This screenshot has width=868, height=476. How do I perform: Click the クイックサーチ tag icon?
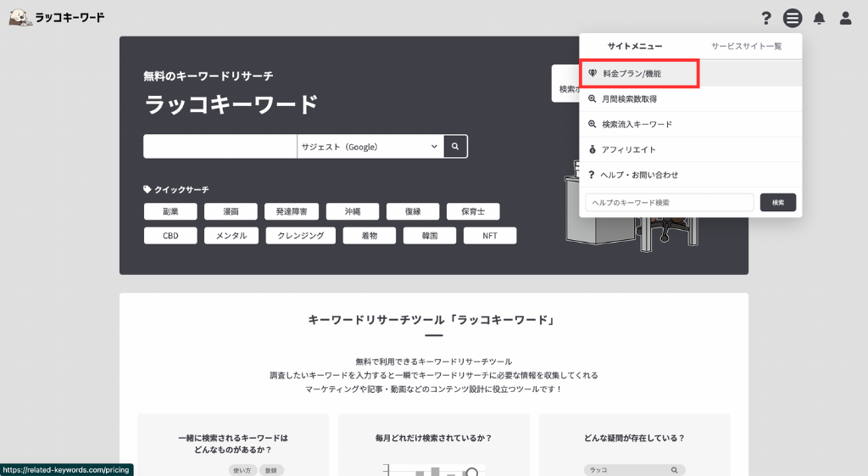point(147,189)
